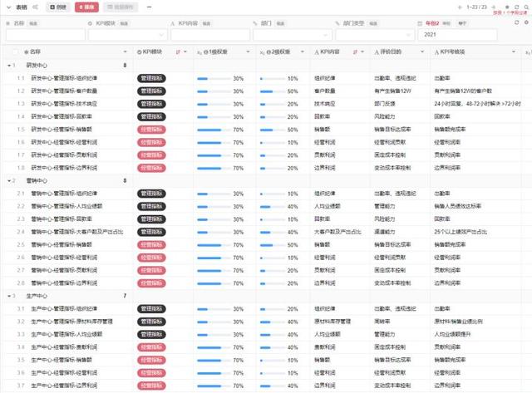Go to previous page arrow before 1-23 / 23
This screenshot has height=393, width=532.
[x=460, y=7]
